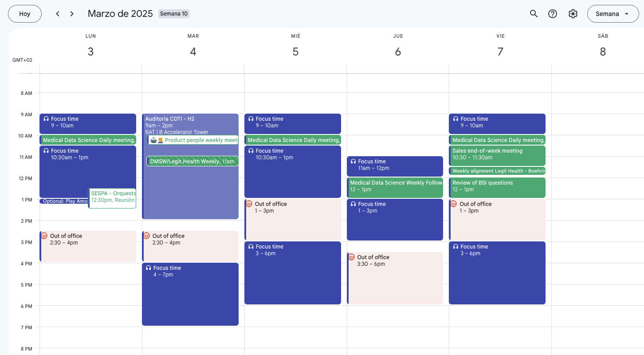Image resolution: width=644 pixels, height=355 pixels.
Task: Open SESPA - Orquesta event on Monday
Action: pos(113,197)
